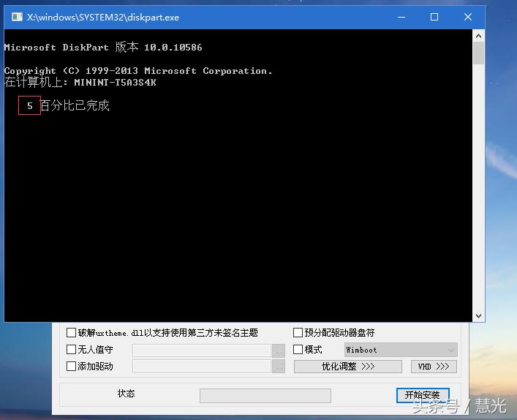Viewport: 517px width, 420px height.
Task: Click the 状态 label
Action: (126, 393)
